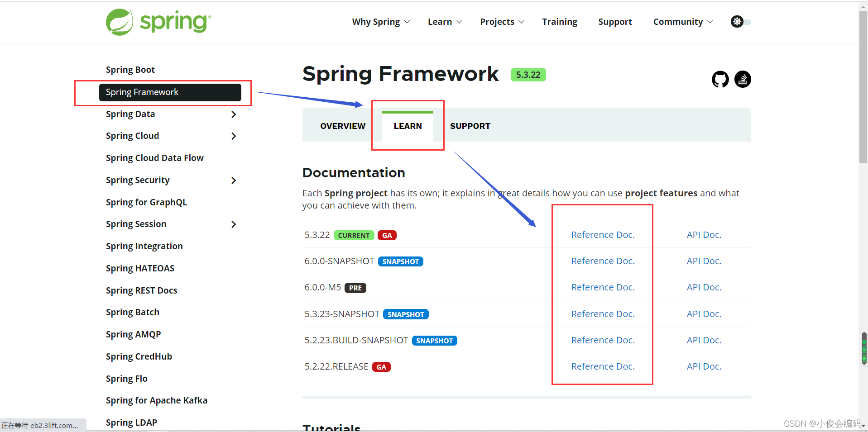Screen dimensions: 868x432
Task: Open Spring Cloud Data Flow project
Action: 154,158
